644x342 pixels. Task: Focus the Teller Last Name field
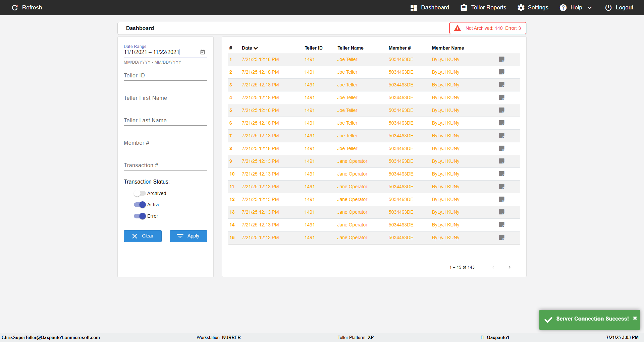coord(165,121)
